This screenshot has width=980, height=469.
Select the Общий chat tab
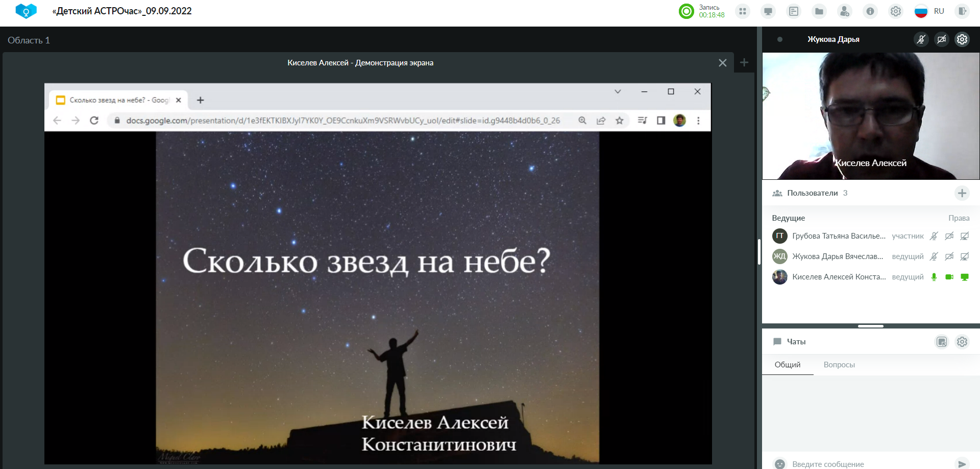tap(788, 365)
